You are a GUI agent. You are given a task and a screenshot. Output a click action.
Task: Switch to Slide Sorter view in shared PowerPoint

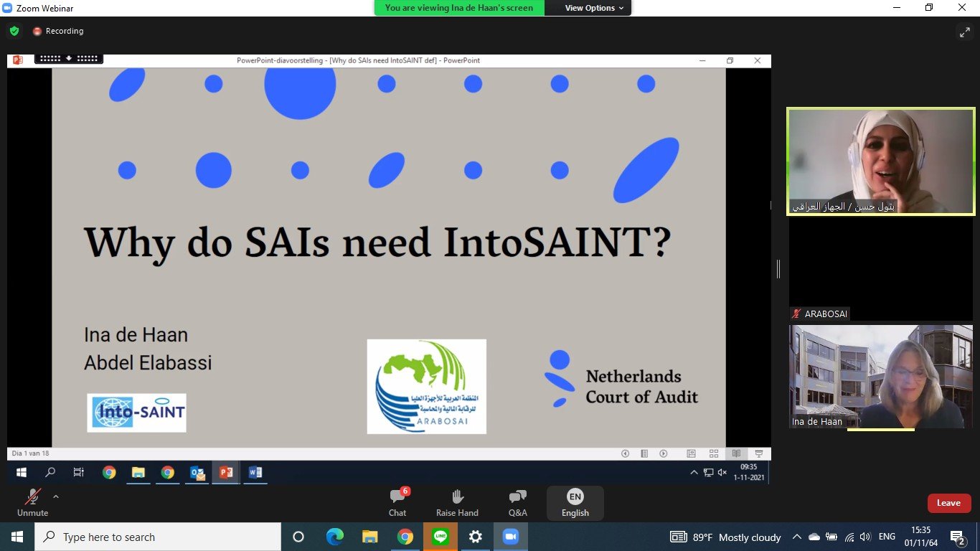714,453
